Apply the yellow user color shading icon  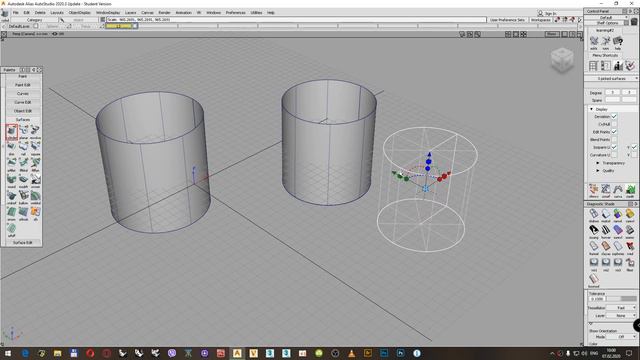(x=630, y=214)
